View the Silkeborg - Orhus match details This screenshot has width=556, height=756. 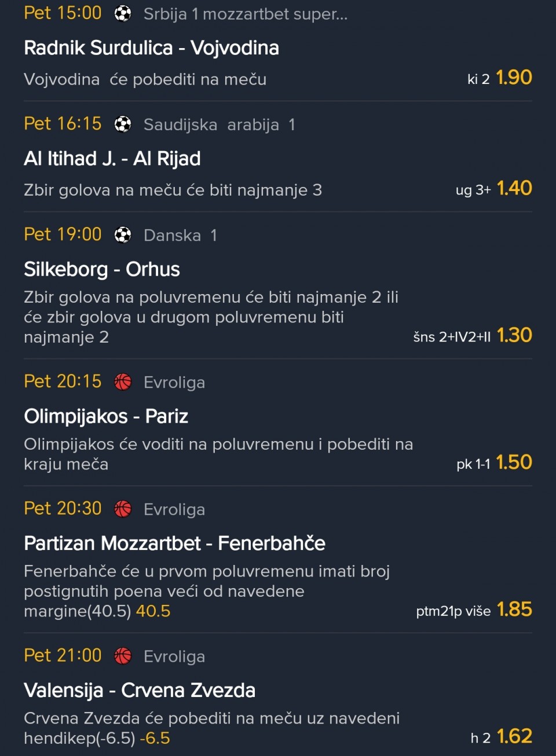pyautogui.click(x=102, y=269)
